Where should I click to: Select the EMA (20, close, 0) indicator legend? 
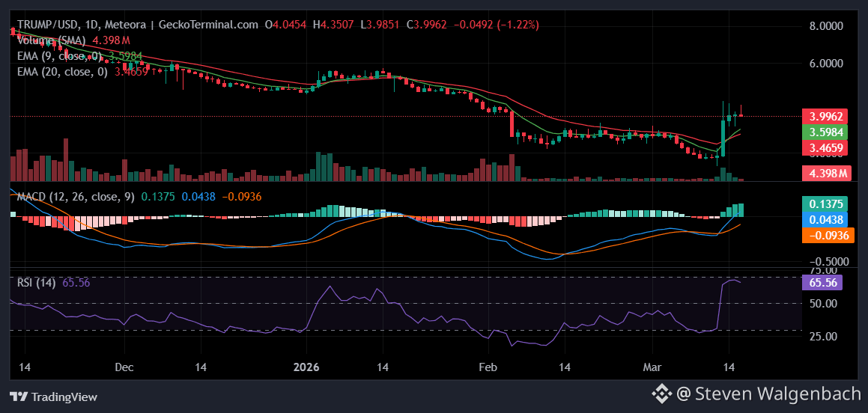[x=63, y=71]
